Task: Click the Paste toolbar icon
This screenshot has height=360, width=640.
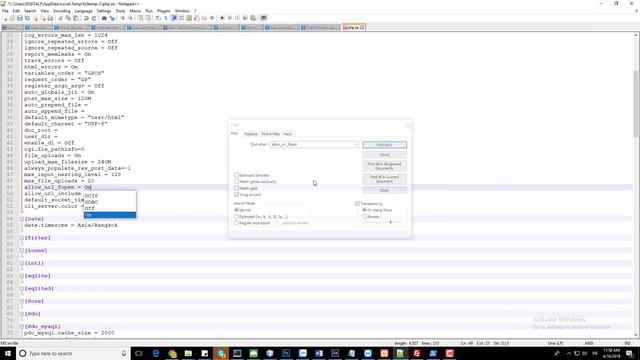Action: [x=75, y=18]
